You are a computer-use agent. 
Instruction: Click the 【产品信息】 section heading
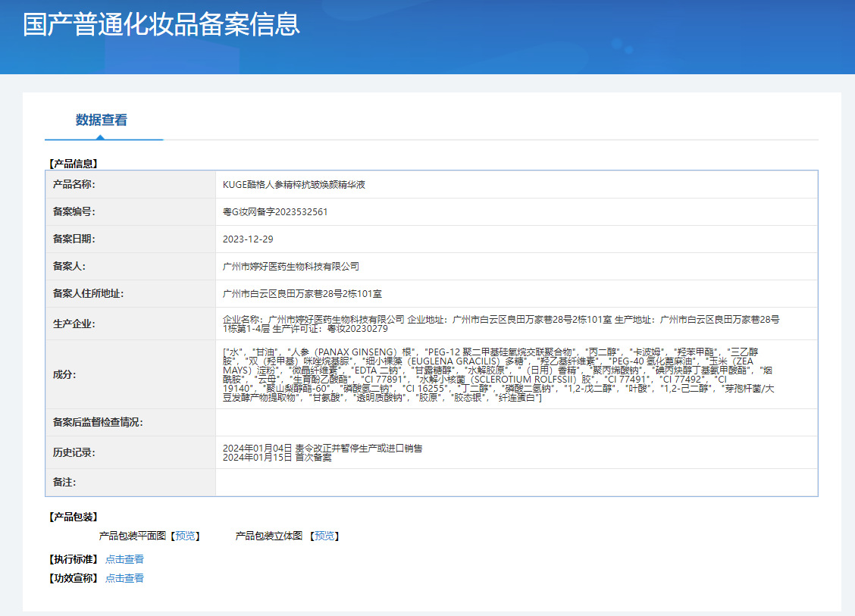point(73,164)
